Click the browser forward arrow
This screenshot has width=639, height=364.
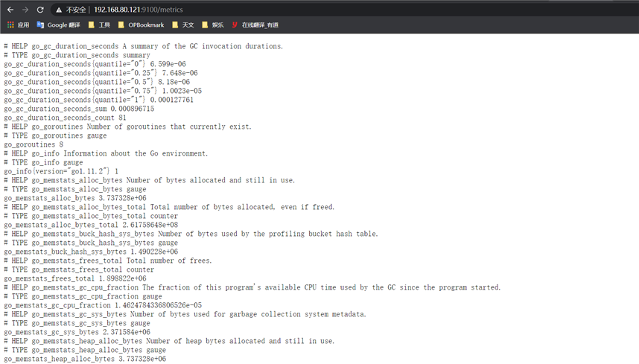(x=25, y=10)
